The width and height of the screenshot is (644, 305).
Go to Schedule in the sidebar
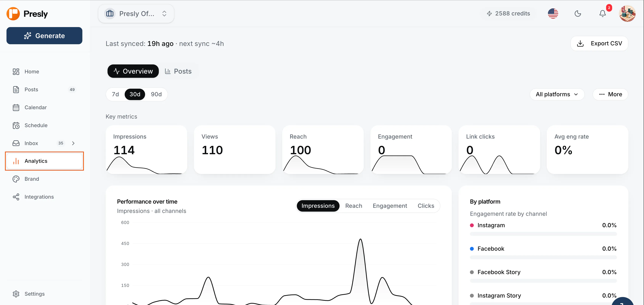click(x=44, y=125)
